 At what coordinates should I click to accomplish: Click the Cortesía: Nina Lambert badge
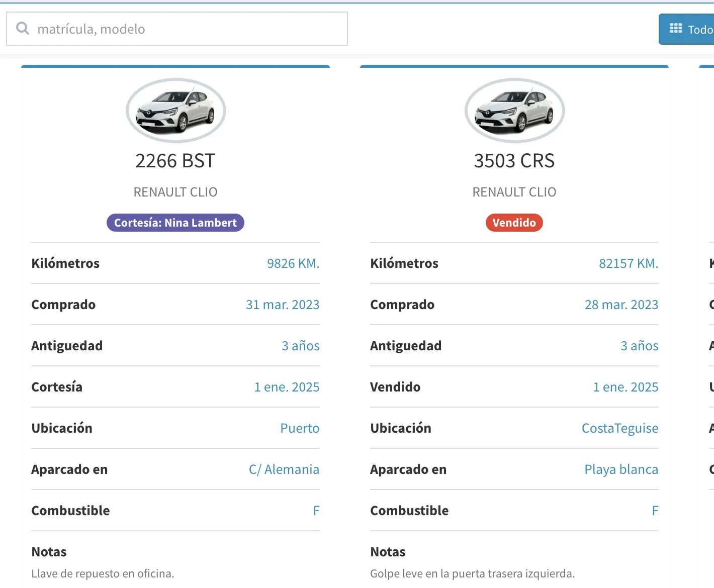[x=175, y=223]
